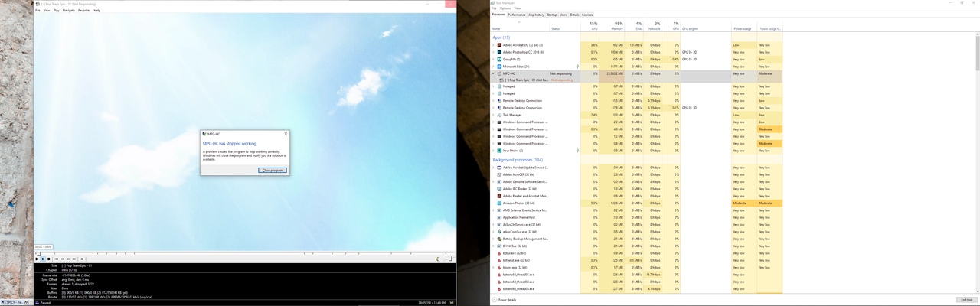Expand the Adobe Photoshop CC 2018 group
The image size is (980, 306).
[493, 52]
